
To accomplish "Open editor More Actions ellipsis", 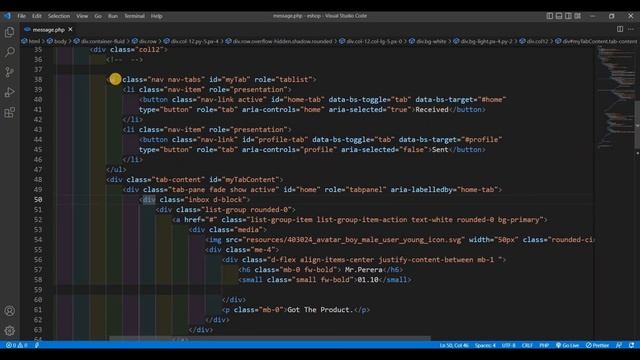I will pos(631,29).
